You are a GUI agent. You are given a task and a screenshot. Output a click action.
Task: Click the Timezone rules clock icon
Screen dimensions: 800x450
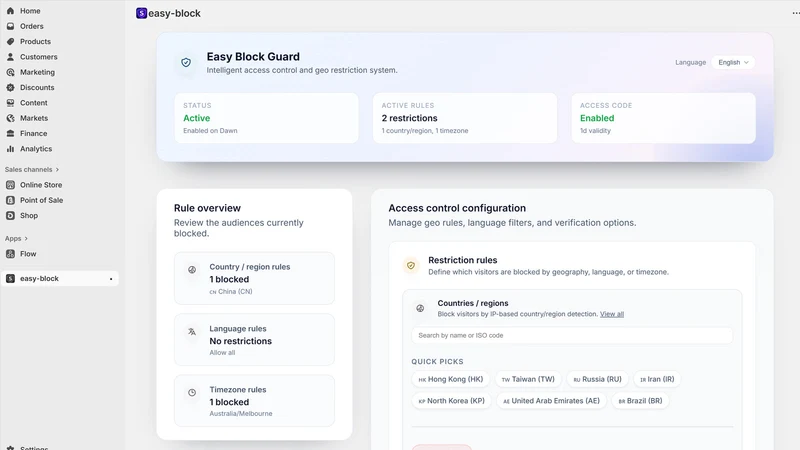click(192, 393)
